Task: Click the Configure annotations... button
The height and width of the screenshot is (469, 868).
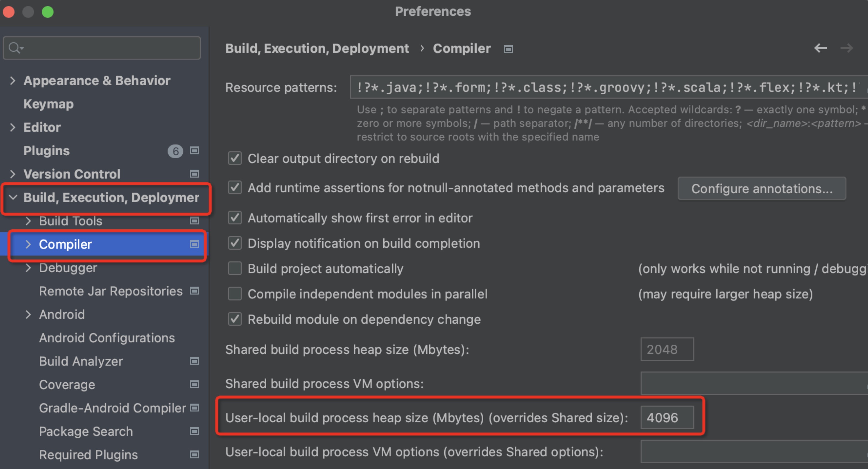Action: coord(762,188)
